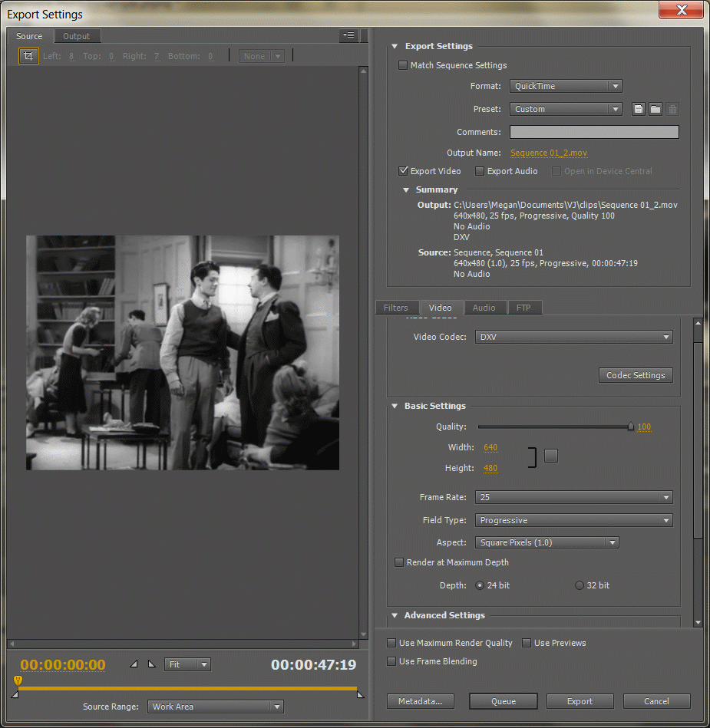Open the FTP tab
Viewport: 710px width, 728px height.
coord(523,308)
